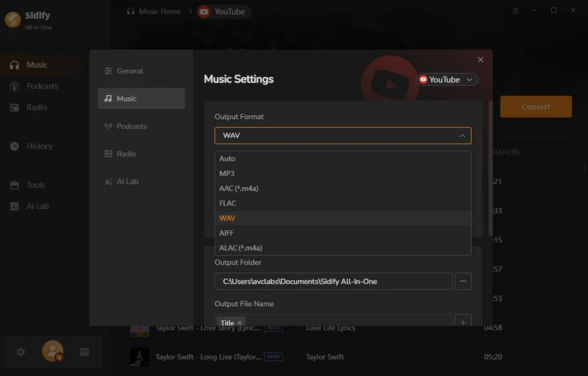Choose ALAC (*.m4a) output format
The width and height of the screenshot is (588, 376).
[x=343, y=248]
